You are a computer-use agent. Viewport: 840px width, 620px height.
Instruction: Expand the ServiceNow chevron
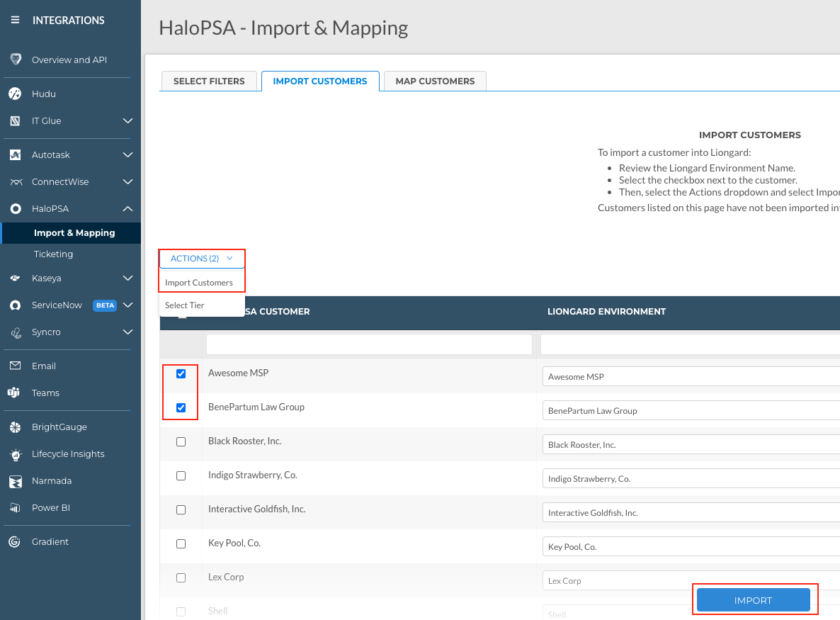[x=127, y=305]
